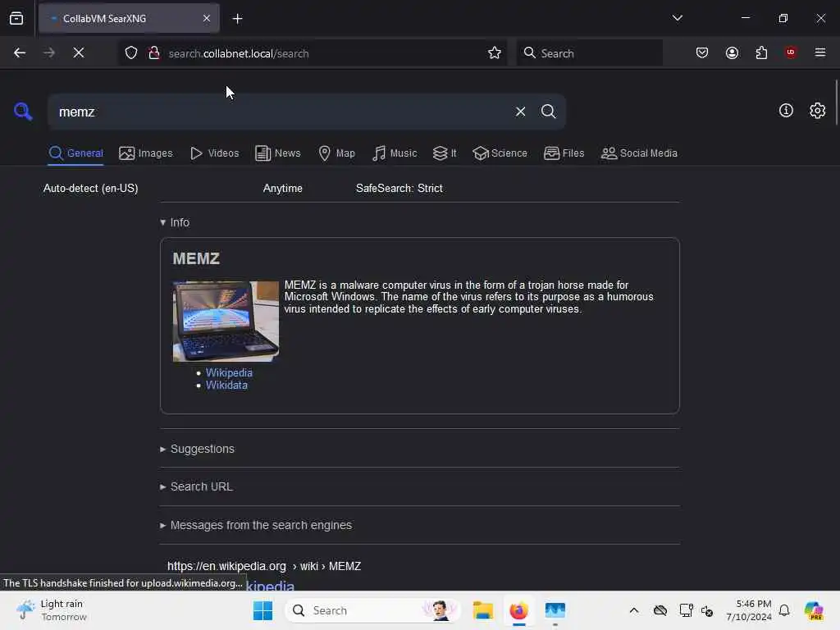Open the blue wave taskbar app
The width and height of the screenshot is (840, 630).
(555, 610)
